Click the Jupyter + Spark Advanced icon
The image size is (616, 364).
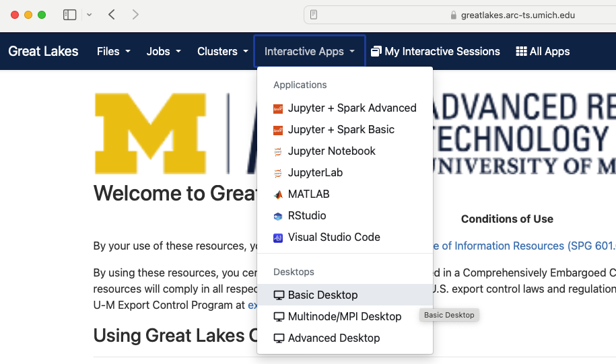pyautogui.click(x=278, y=108)
